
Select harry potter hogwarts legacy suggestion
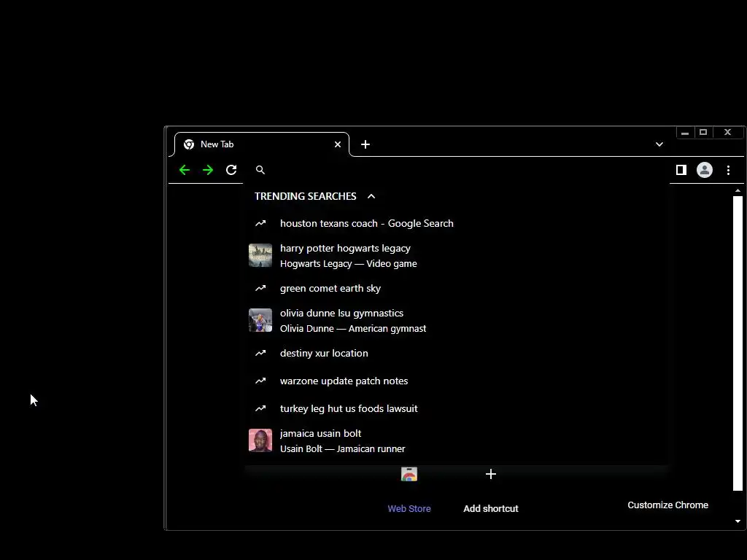(457, 256)
